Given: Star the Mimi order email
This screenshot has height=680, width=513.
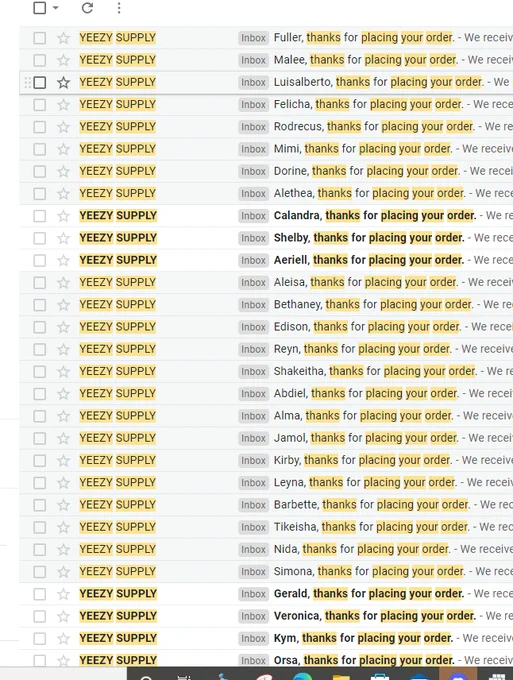Looking at the screenshot, I should [x=63, y=149].
